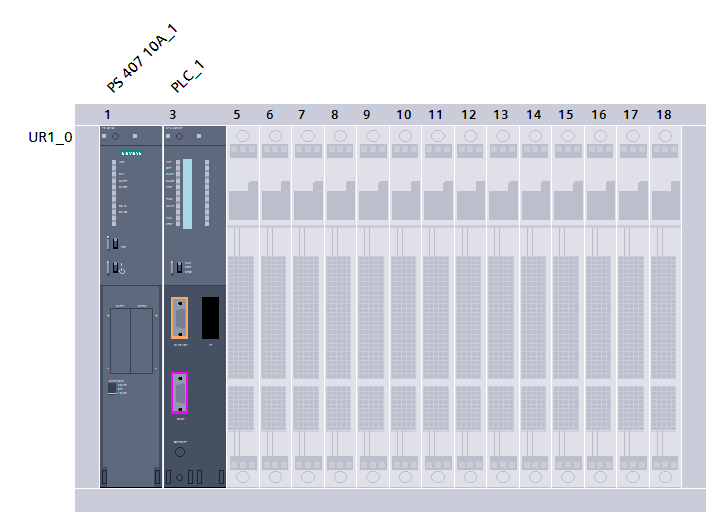Click the 'UR1_0' rack label
The height and width of the screenshot is (532, 727).
click(x=50, y=137)
